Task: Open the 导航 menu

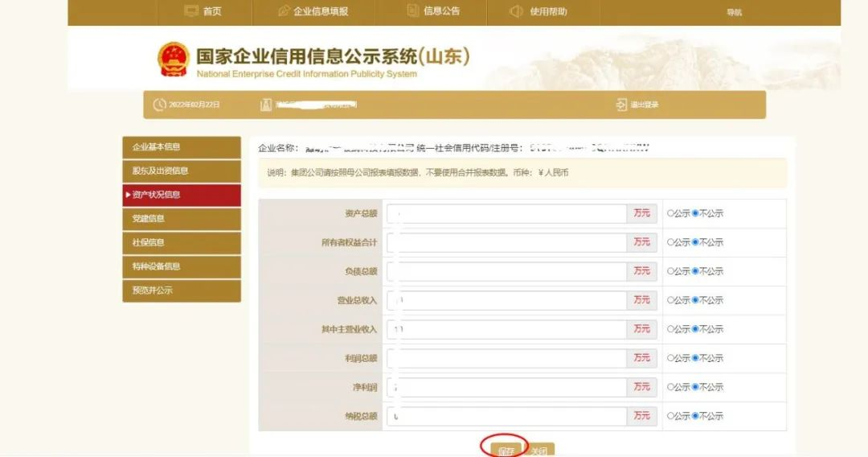Action: (x=734, y=12)
